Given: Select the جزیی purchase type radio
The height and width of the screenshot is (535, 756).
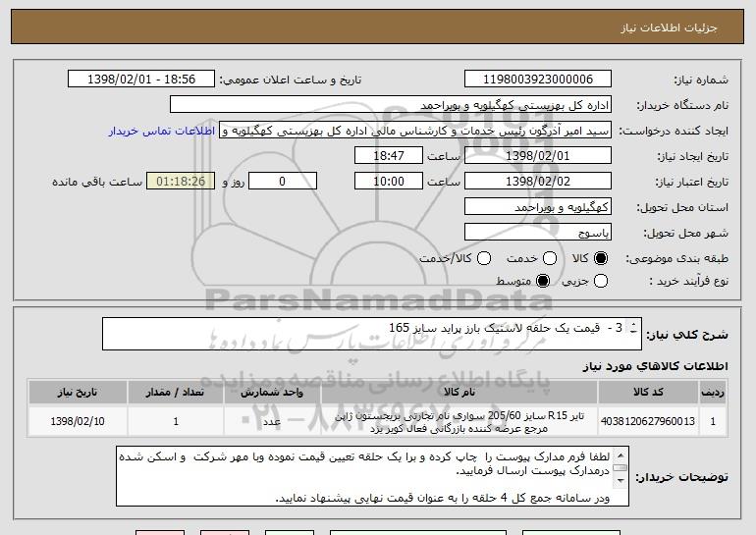Looking at the screenshot, I should point(601,281).
